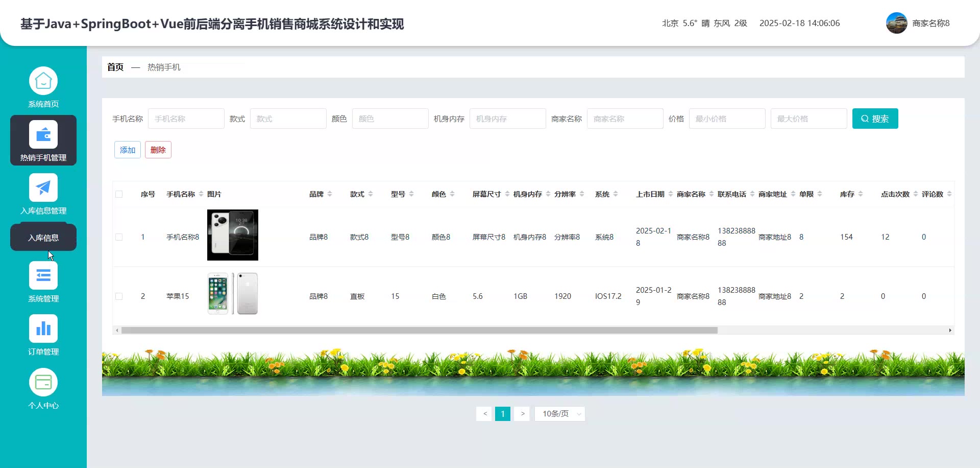Open the 10条/页 page size dropdown
The height and width of the screenshot is (468, 980).
[559, 414]
